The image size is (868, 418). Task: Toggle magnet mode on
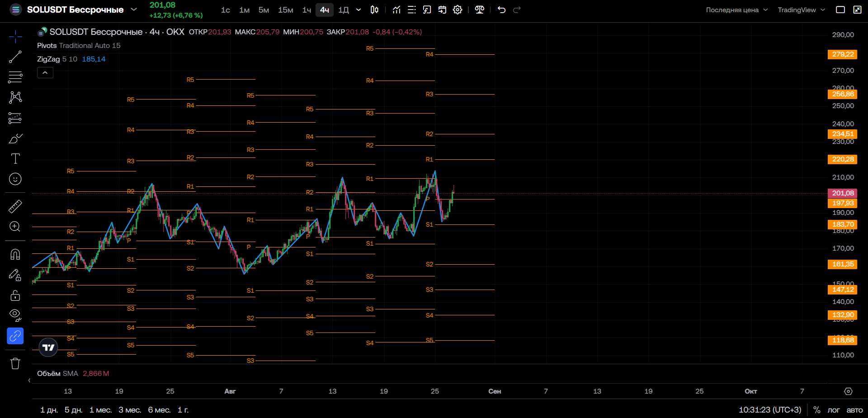[x=15, y=254]
